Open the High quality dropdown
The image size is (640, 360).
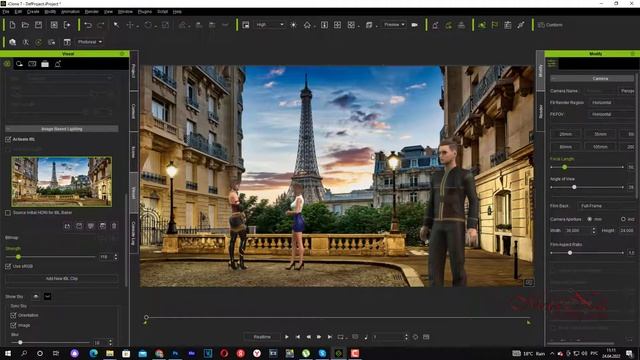click(269, 25)
